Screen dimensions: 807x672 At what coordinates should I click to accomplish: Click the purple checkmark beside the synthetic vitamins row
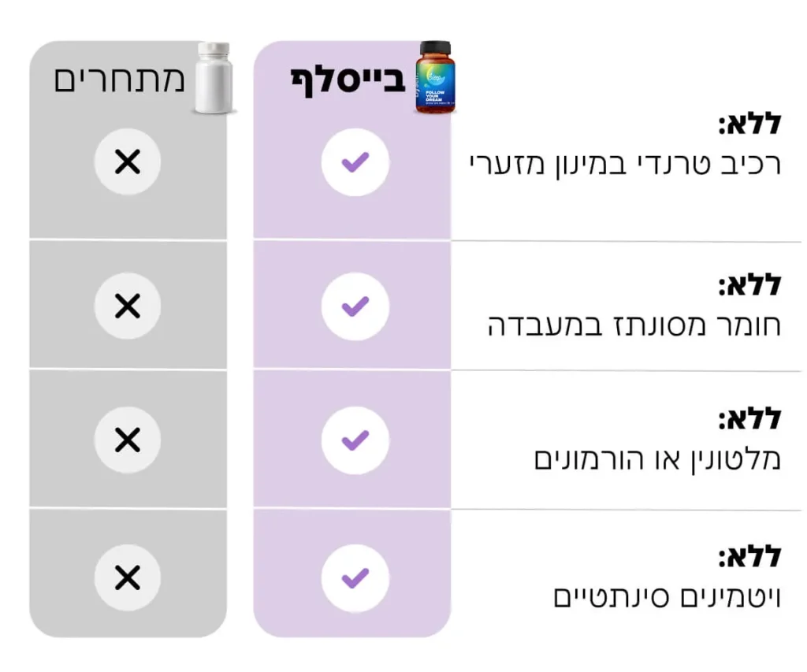pos(355,578)
